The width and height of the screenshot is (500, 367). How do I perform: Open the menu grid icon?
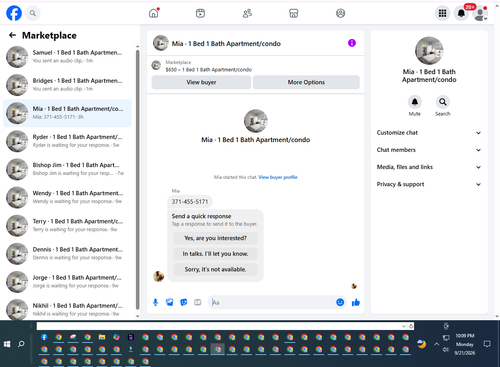tap(442, 13)
